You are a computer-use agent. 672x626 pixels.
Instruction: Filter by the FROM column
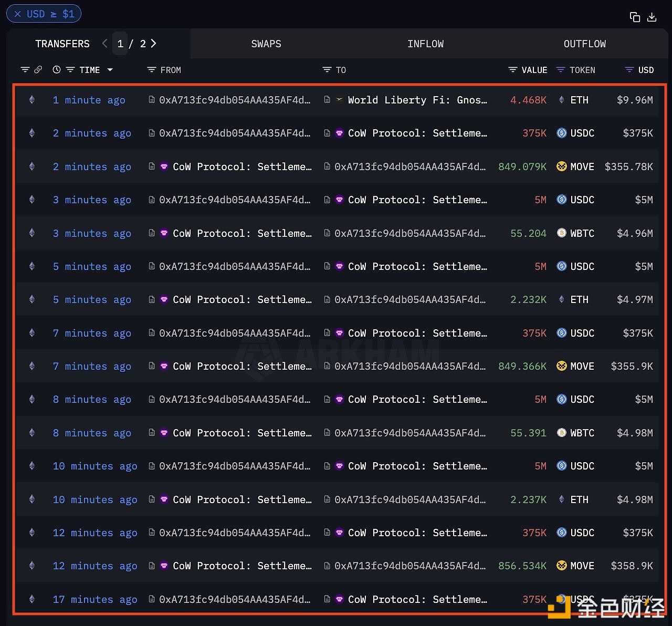point(152,70)
